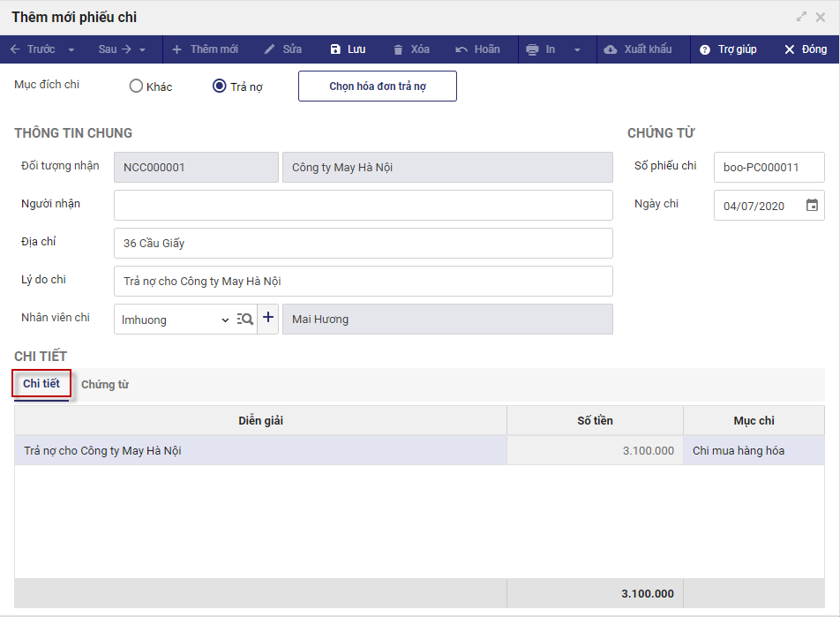
Task: Click the Mục chi column header
Action: (x=754, y=421)
